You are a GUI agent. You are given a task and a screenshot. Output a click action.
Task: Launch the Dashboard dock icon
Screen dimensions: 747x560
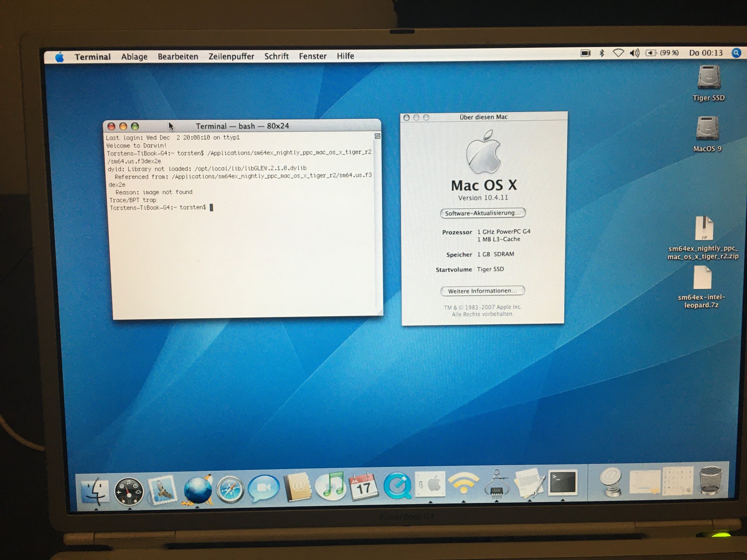tap(128, 491)
